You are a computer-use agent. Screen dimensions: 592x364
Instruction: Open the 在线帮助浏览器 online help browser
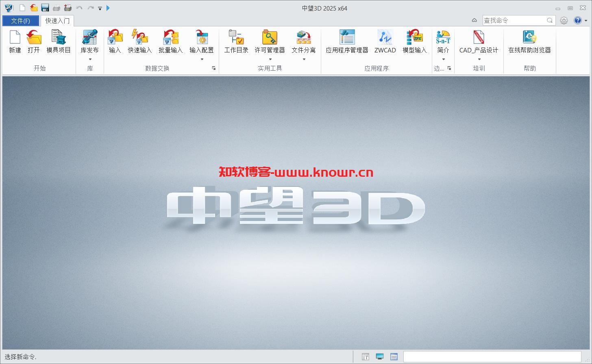point(529,37)
